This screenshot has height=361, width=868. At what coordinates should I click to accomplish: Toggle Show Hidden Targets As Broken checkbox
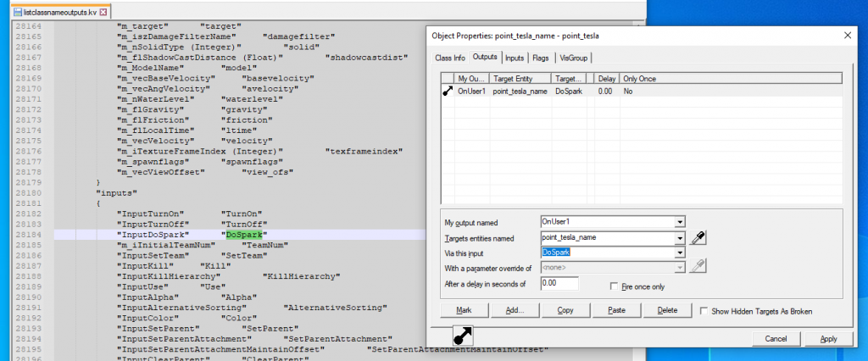click(704, 311)
